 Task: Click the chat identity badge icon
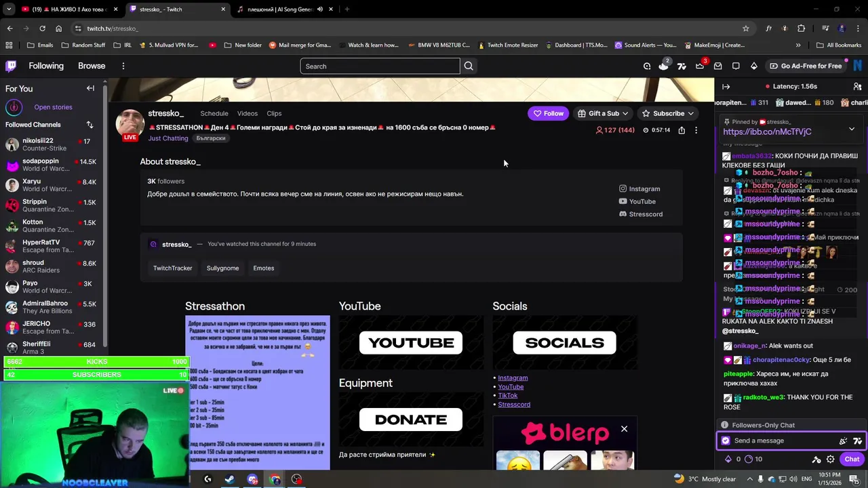[x=726, y=441]
